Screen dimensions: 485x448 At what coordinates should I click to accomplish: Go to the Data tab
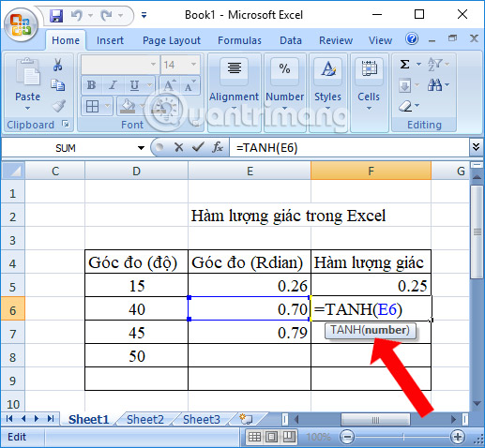click(291, 40)
